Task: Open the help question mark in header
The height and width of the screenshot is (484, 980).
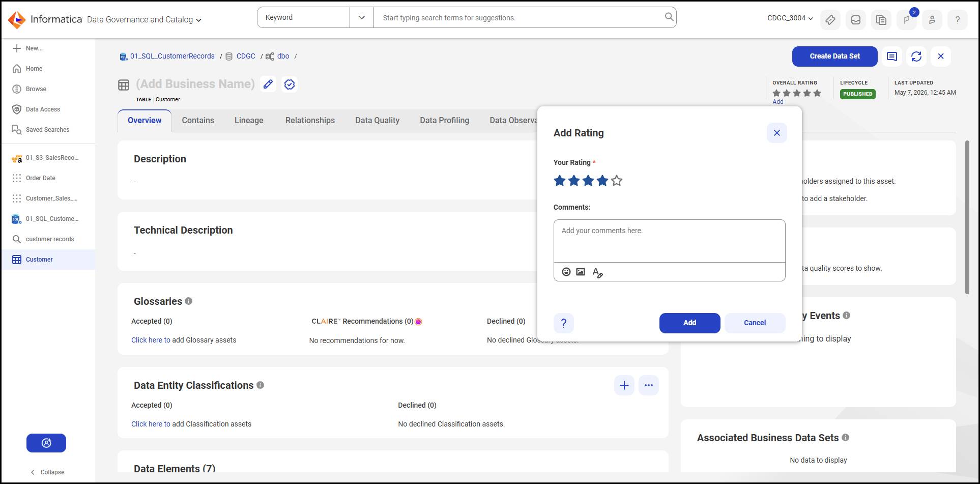Action: [958, 20]
